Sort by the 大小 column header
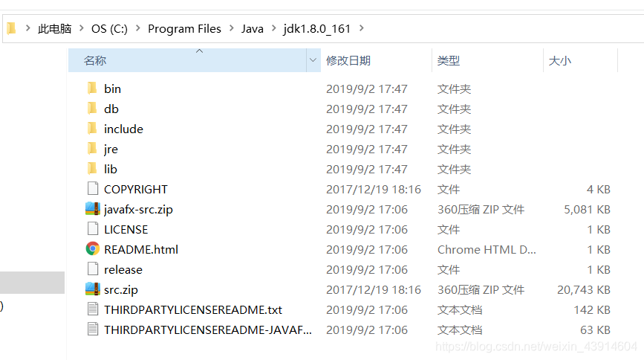Viewport: 644px width, 360px height. click(x=580, y=60)
